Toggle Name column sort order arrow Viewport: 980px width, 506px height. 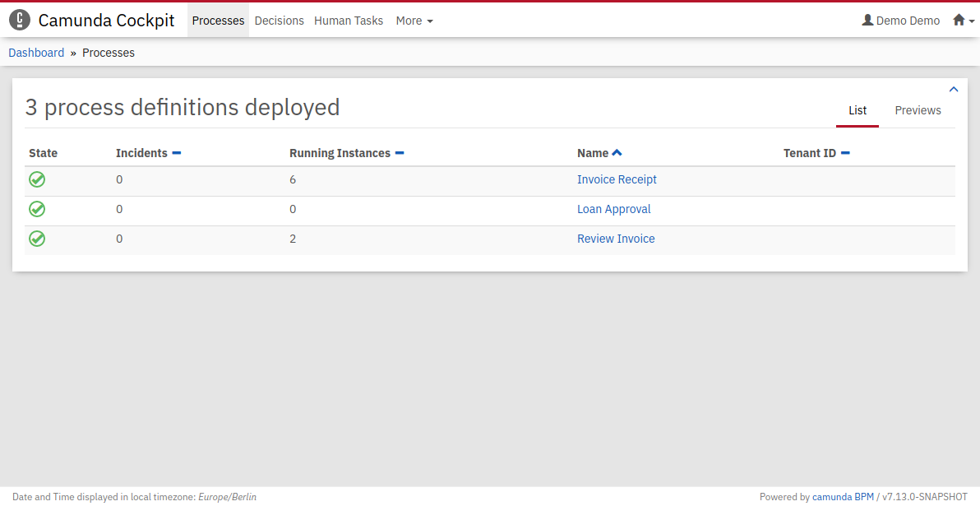click(x=617, y=153)
